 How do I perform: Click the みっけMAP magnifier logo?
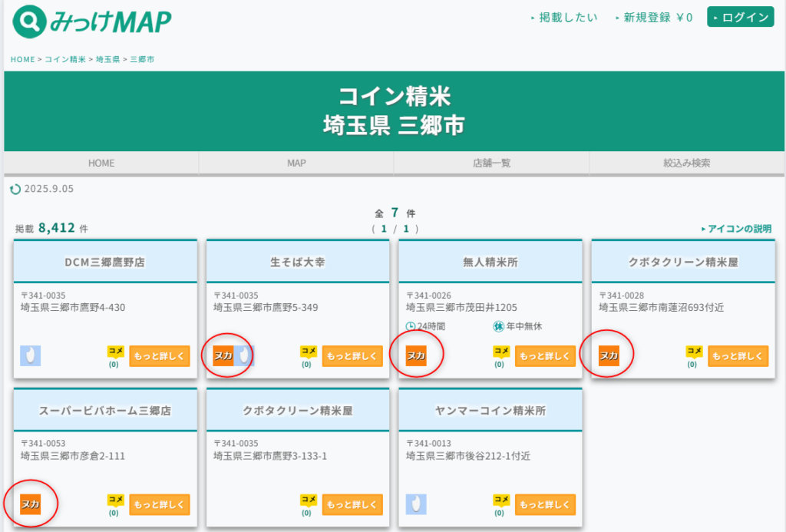point(28,22)
